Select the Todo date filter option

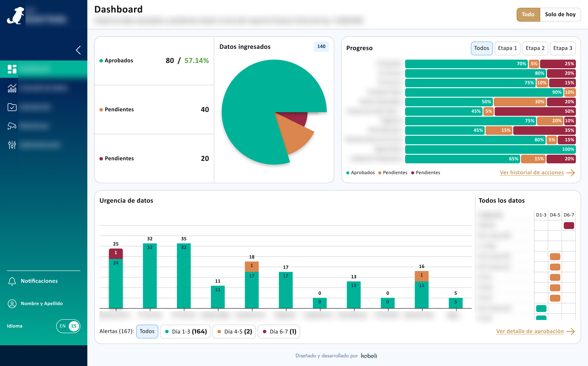coord(528,14)
